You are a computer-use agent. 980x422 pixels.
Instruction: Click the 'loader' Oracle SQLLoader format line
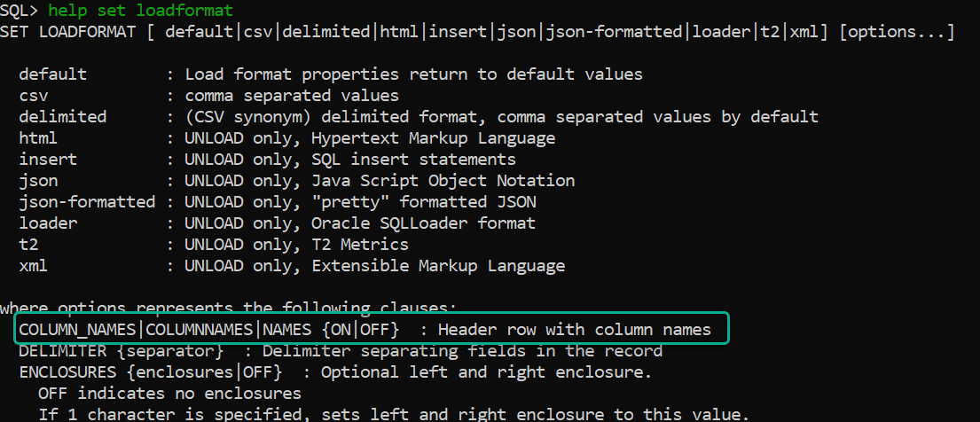277,223
